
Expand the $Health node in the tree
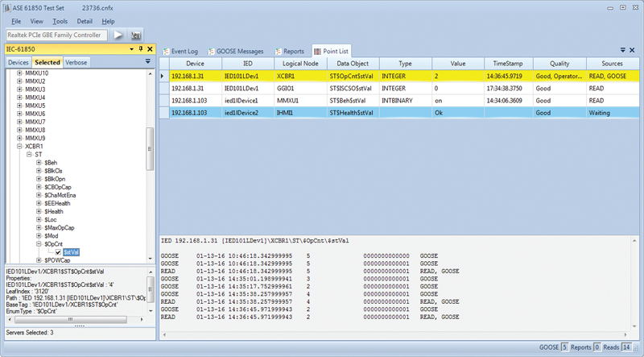coord(39,211)
